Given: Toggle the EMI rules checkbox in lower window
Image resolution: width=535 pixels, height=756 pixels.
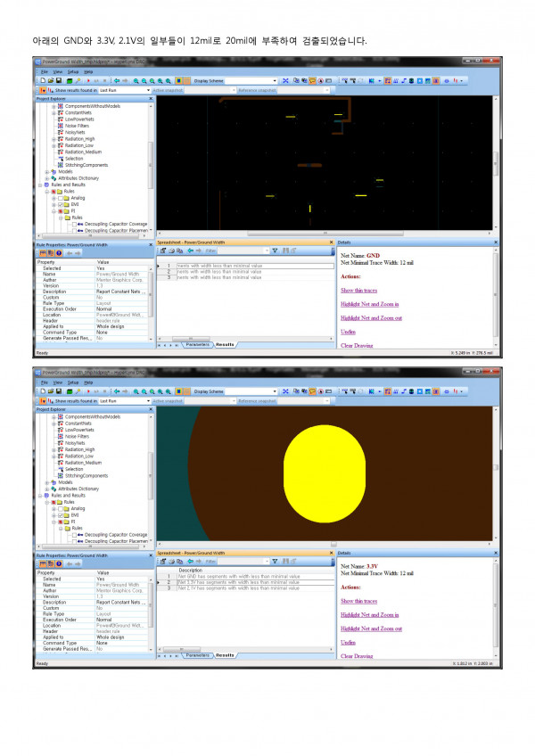Looking at the screenshot, I should (59, 515).
